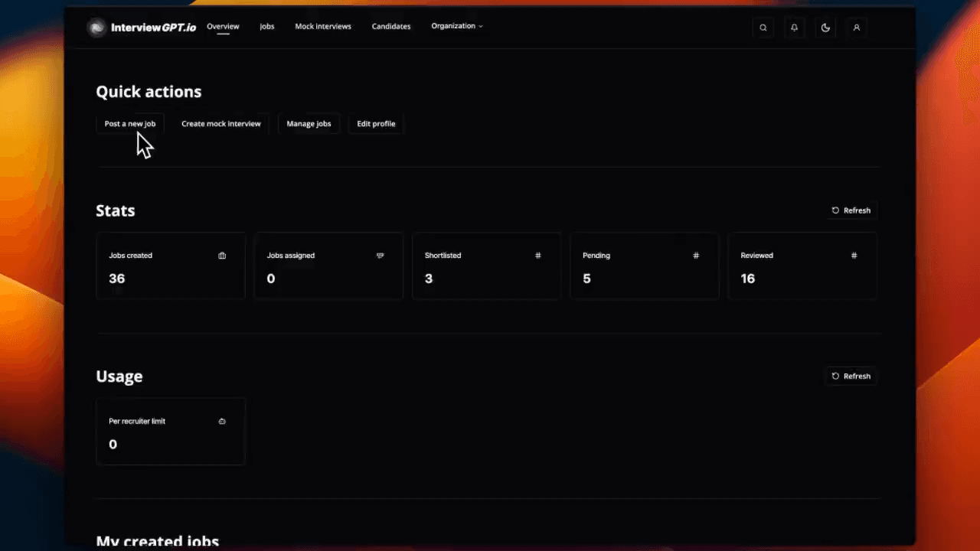Screen dimensions: 980x551
Task: Click the hash icon on the Reviewed card
Action: coord(854,255)
